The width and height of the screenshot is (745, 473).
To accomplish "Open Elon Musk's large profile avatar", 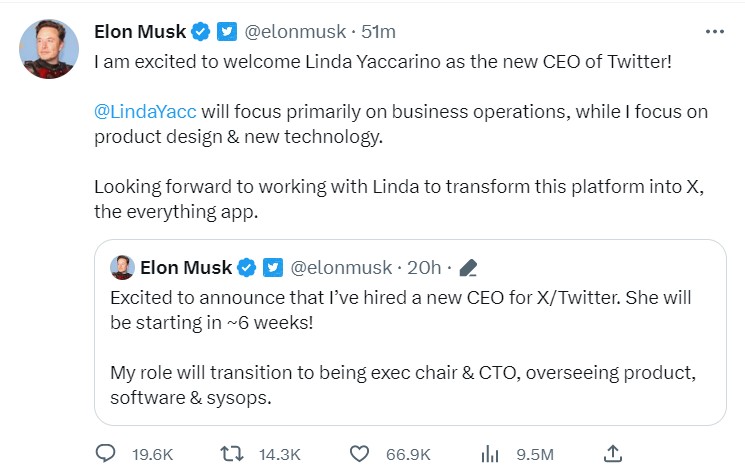I will (49, 48).
